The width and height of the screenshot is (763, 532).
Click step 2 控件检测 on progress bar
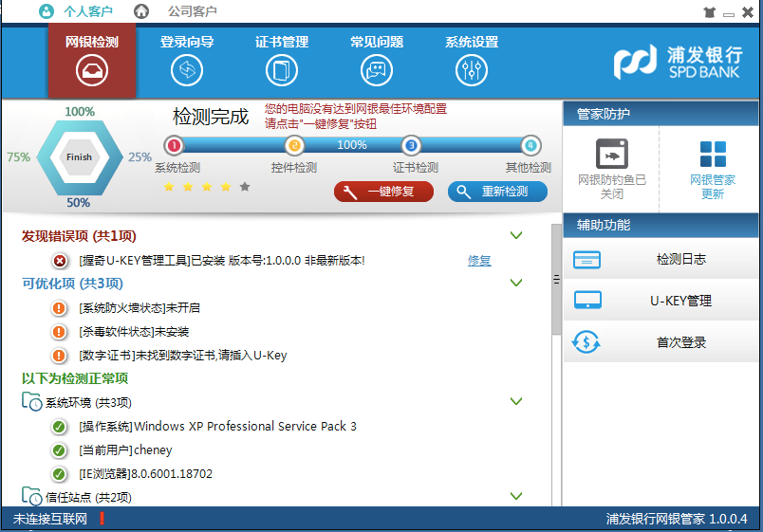[x=294, y=145]
